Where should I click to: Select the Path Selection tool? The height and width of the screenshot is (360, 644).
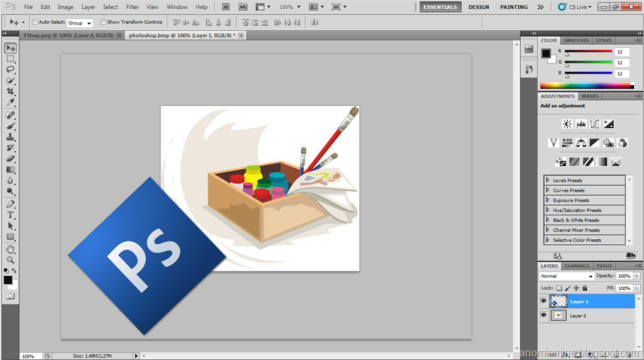(10, 225)
